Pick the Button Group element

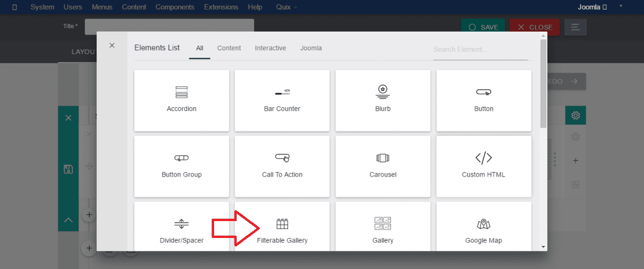(x=181, y=166)
